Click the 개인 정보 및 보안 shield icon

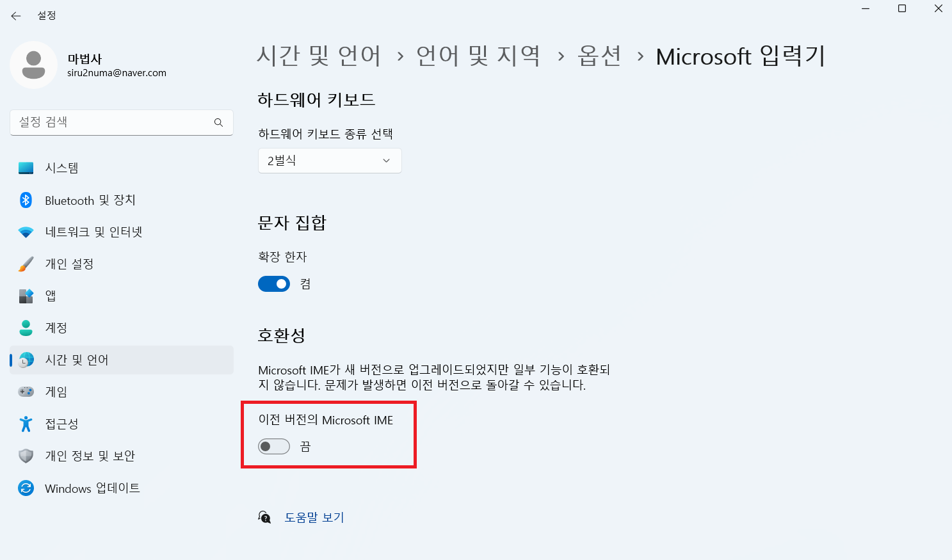tap(26, 456)
